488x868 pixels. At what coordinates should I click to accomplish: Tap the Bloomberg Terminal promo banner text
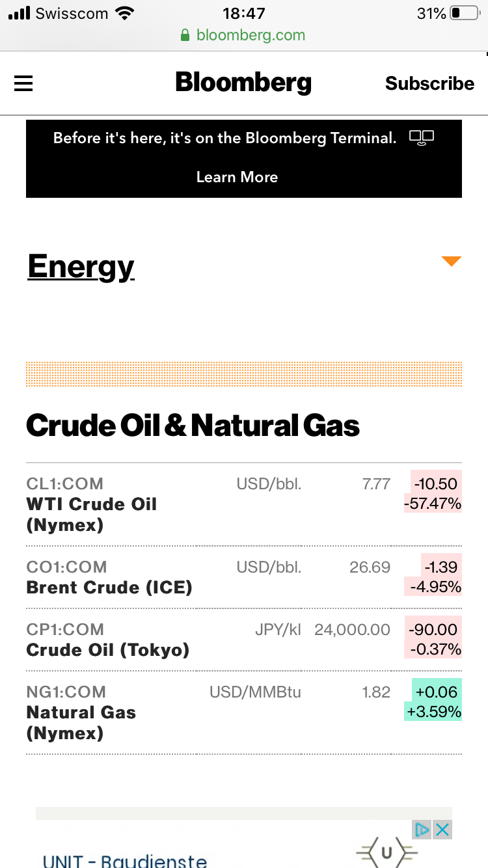pos(224,138)
